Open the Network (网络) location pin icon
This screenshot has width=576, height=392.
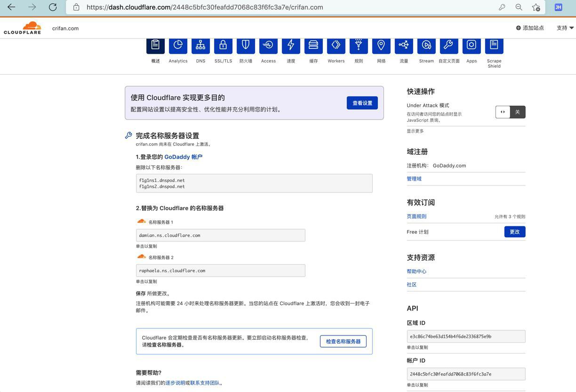tap(381, 46)
